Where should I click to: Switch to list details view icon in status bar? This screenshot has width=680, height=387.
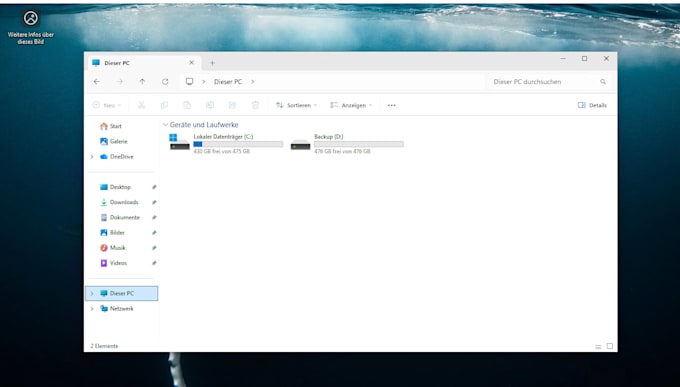(598, 346)
